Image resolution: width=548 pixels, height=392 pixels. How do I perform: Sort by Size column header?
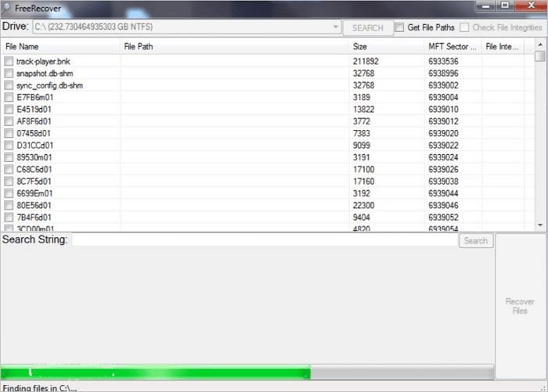coord(387,46)
